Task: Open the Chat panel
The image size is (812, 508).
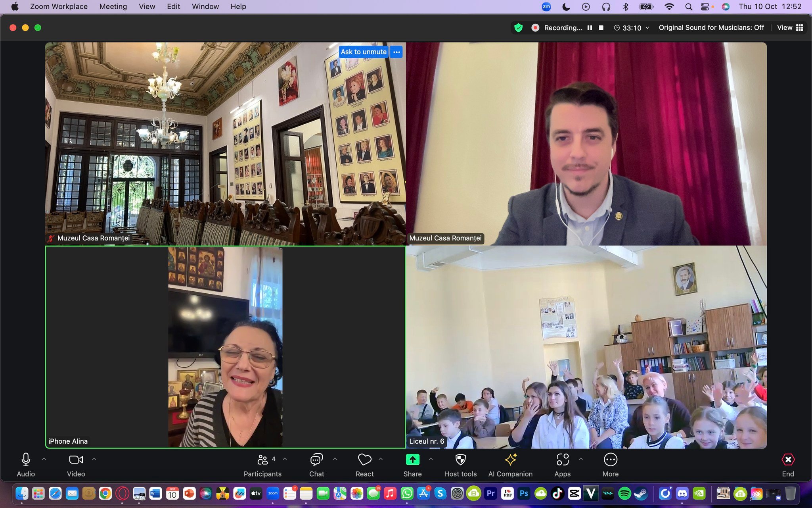Action: [316, 460]
